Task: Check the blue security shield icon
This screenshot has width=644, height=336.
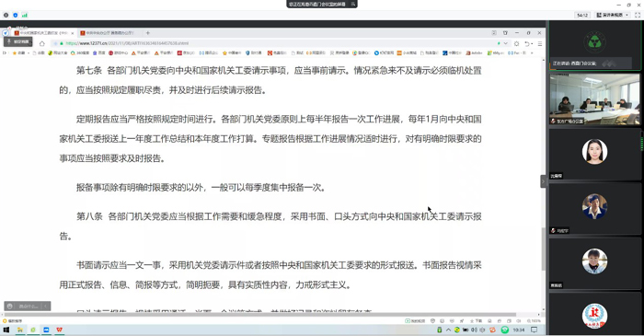Action: click(16, 16)
